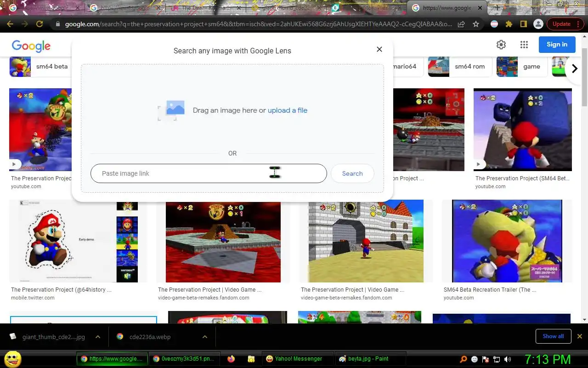Switch to the 'giant_thumb_cde2' tab
588x368 pixels.
tap(287, 8)
